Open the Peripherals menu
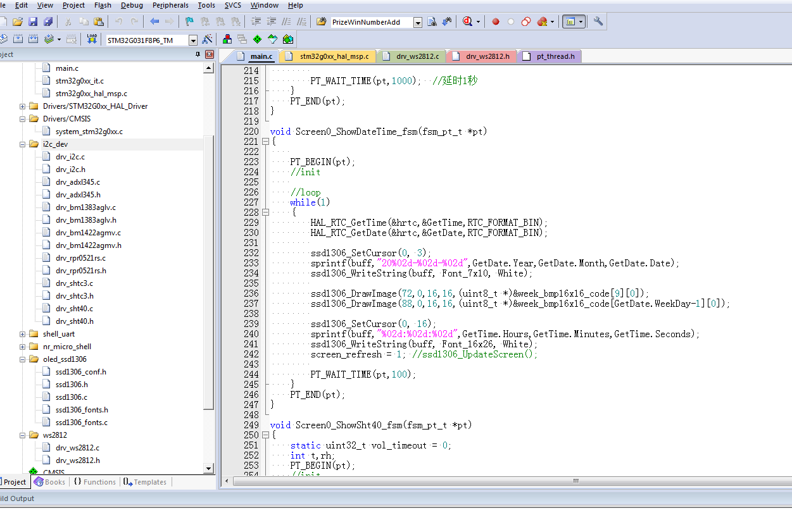Screen dimensions: 792x532 coord(170,5)
